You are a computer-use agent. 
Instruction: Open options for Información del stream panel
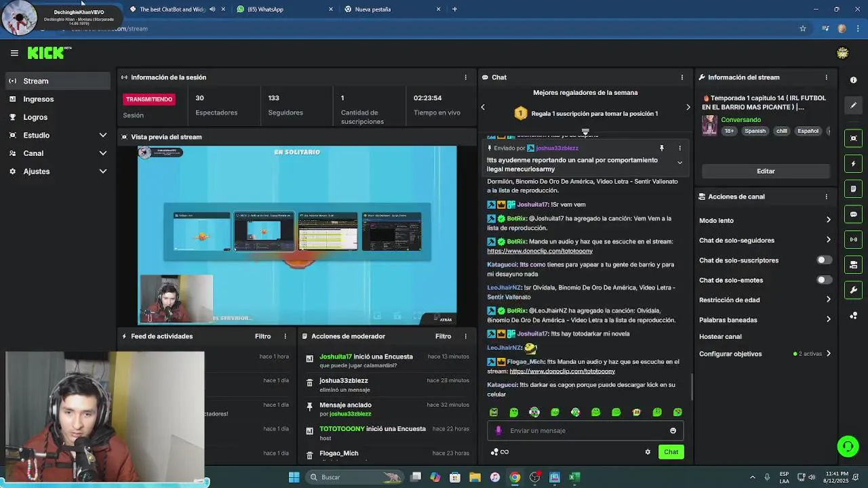click(x=826, y=77)
